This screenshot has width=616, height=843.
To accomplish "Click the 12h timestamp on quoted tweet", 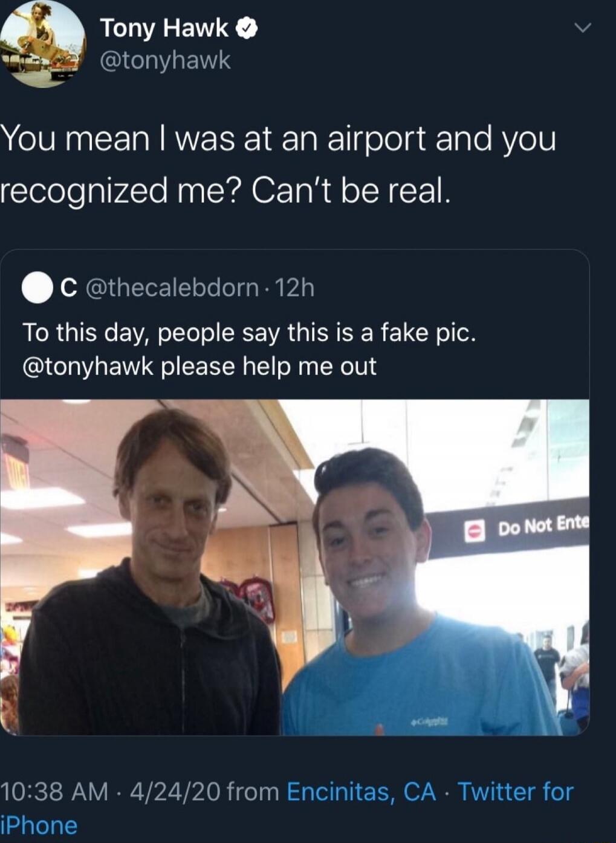I will [x=294, y=288].
